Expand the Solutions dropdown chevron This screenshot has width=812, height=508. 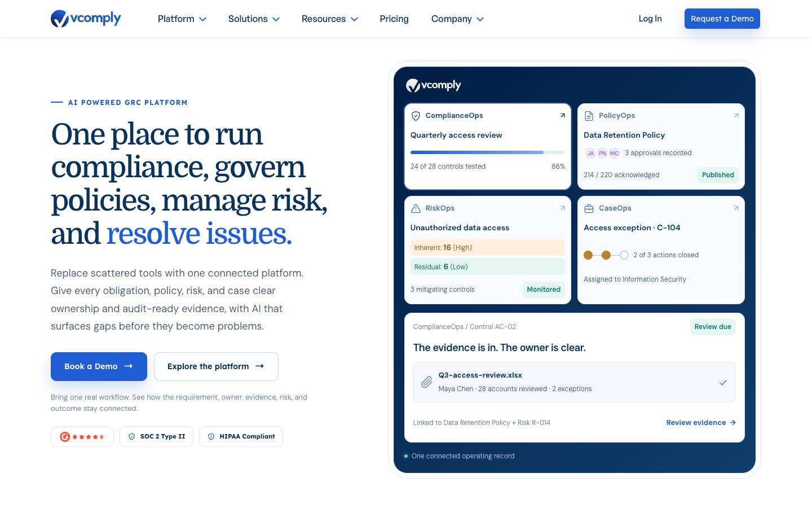pyautogui.click(x=276, y=19)
